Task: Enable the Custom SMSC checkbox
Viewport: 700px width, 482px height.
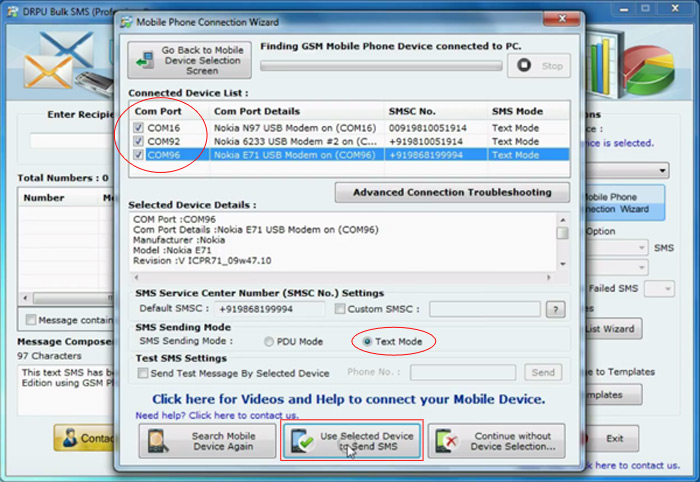Action: coord(340,308)
